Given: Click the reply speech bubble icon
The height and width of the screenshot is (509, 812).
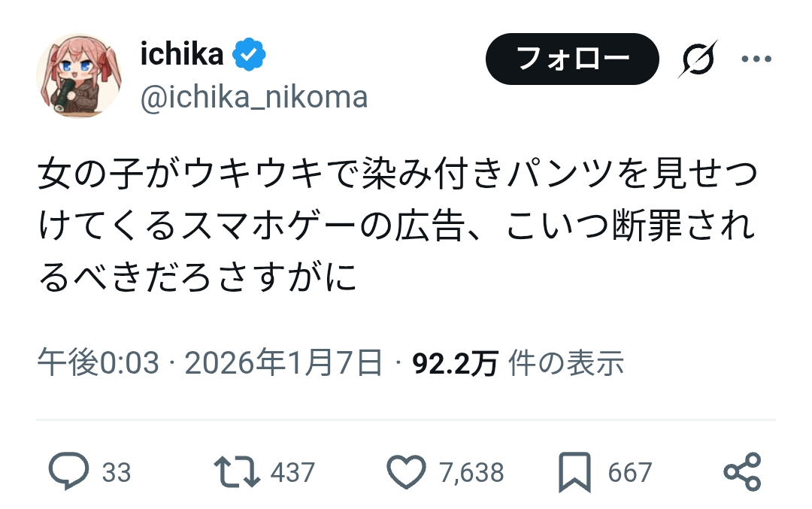Looking at the screenshot, I should (x=68, y=471).
